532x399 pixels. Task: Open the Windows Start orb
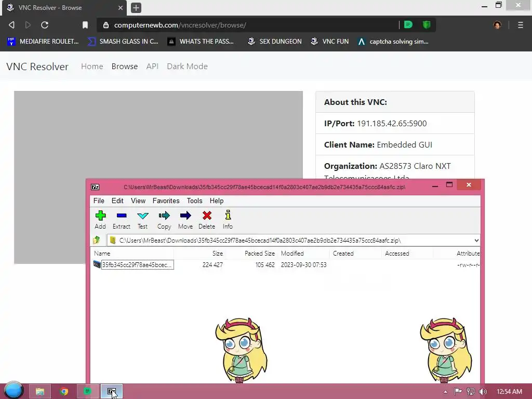[14, 390]
